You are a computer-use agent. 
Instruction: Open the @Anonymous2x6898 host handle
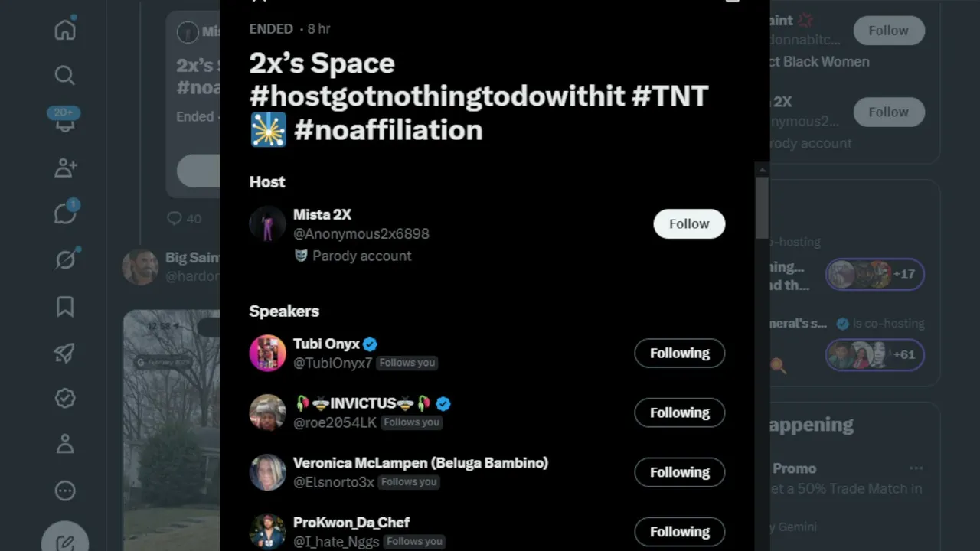[361, 233]
